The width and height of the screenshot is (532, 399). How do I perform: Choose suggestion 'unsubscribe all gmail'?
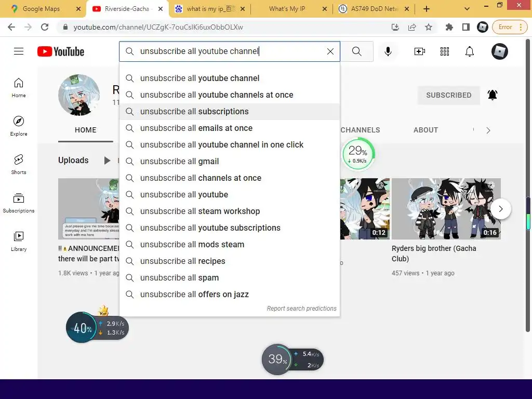coord(229,162)
